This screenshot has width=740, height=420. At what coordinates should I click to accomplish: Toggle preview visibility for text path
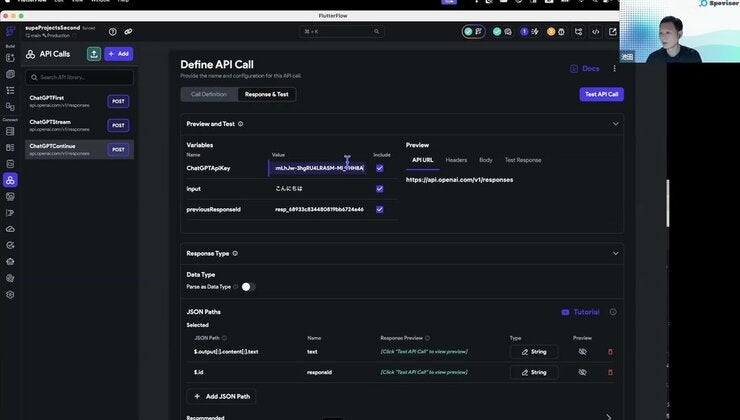[582, 352]
